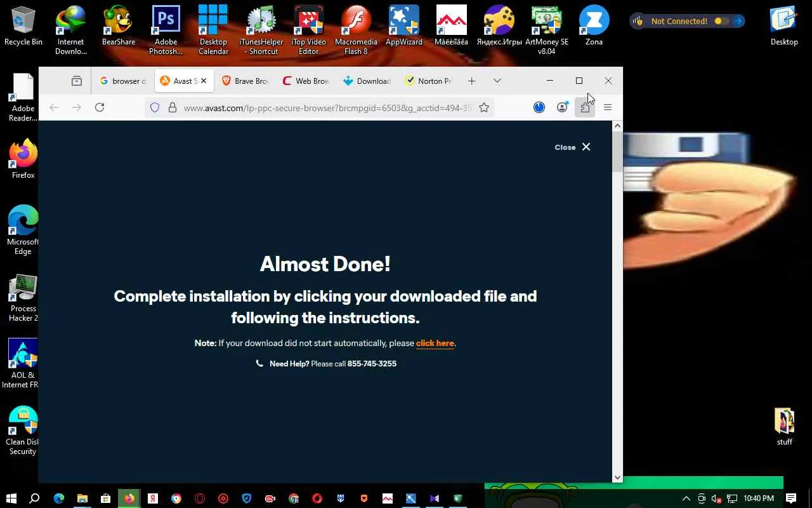Screen dimensions: 812x508
Task: Open Firefox View tab list icon
Action: point(77,81)
